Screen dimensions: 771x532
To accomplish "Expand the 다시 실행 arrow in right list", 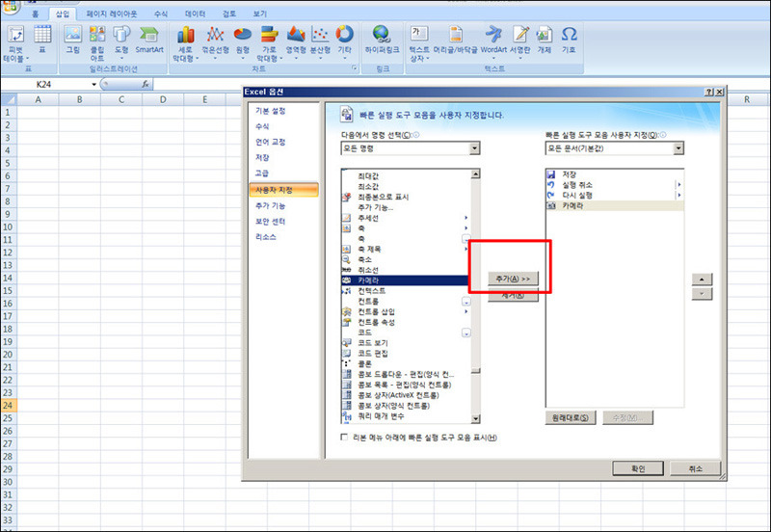I will coord(679,196).
